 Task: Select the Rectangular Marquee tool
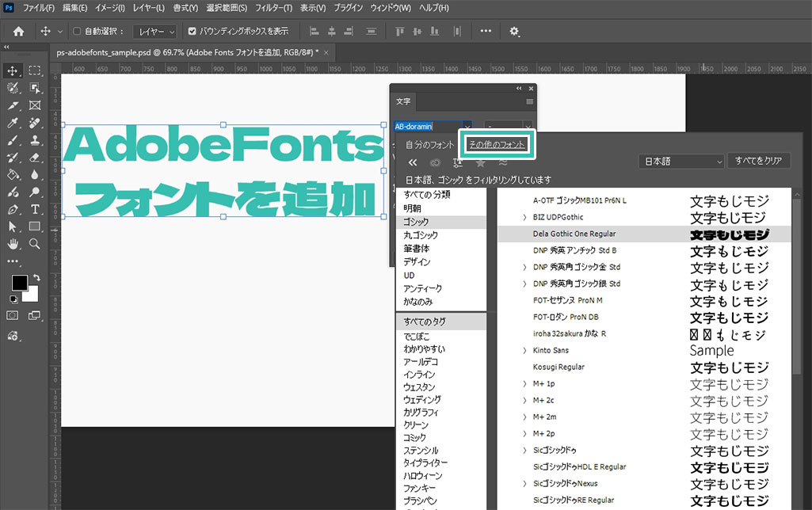coord(35,70)
